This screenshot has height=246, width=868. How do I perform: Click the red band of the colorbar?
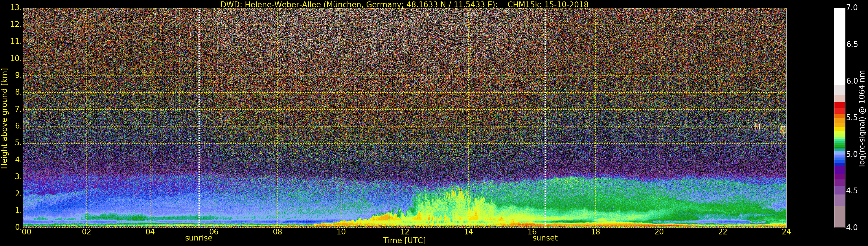pyautogui.click(x=840, y=108)
